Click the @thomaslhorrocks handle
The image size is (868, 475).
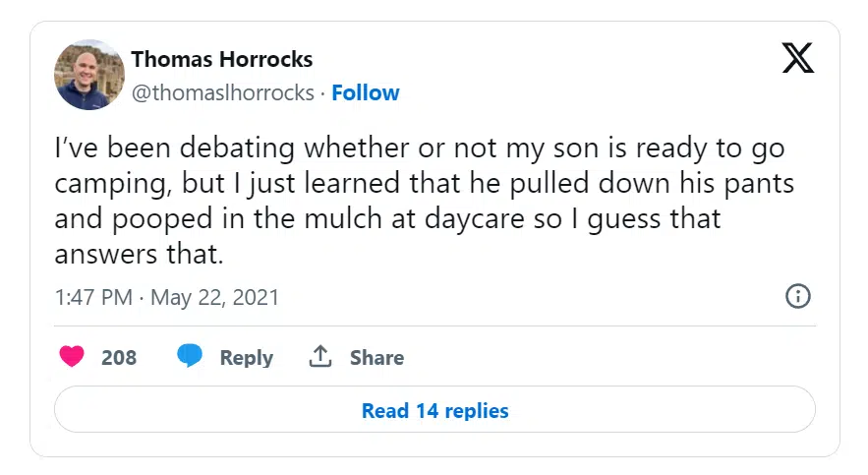pyautogui.click(x=223, y=93)
